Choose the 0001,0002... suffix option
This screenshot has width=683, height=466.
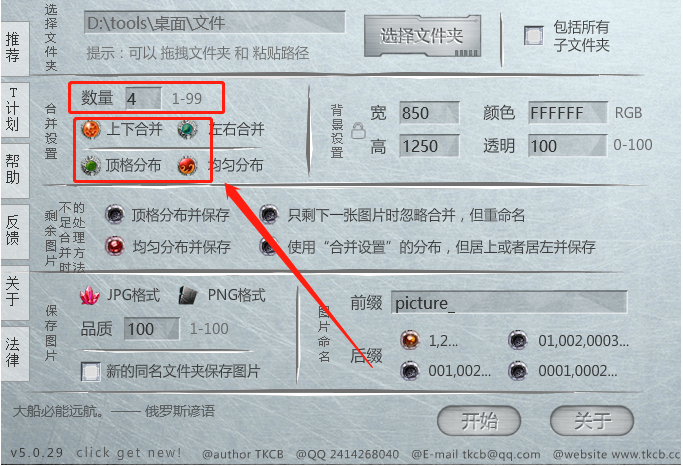coord(518,371)
